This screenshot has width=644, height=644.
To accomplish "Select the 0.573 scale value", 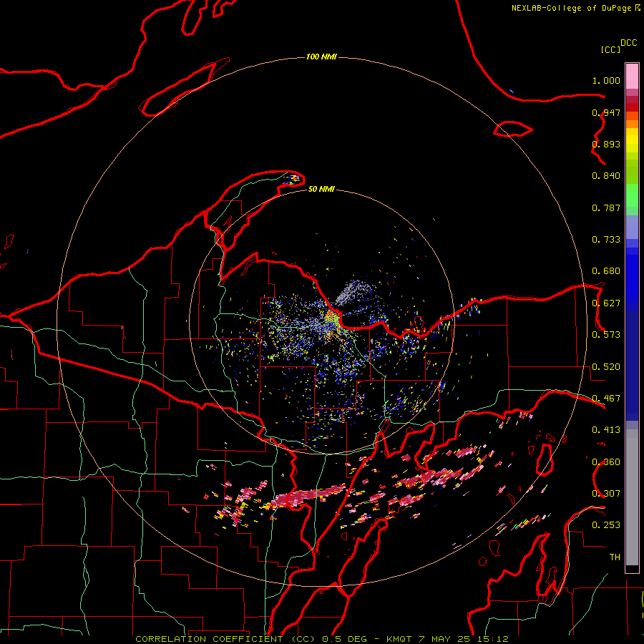I will [606, 335].
